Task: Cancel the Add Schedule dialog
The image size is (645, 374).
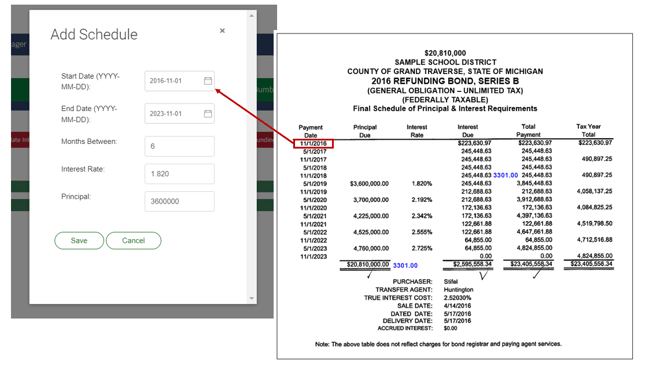Action: (x=133, y=241)
